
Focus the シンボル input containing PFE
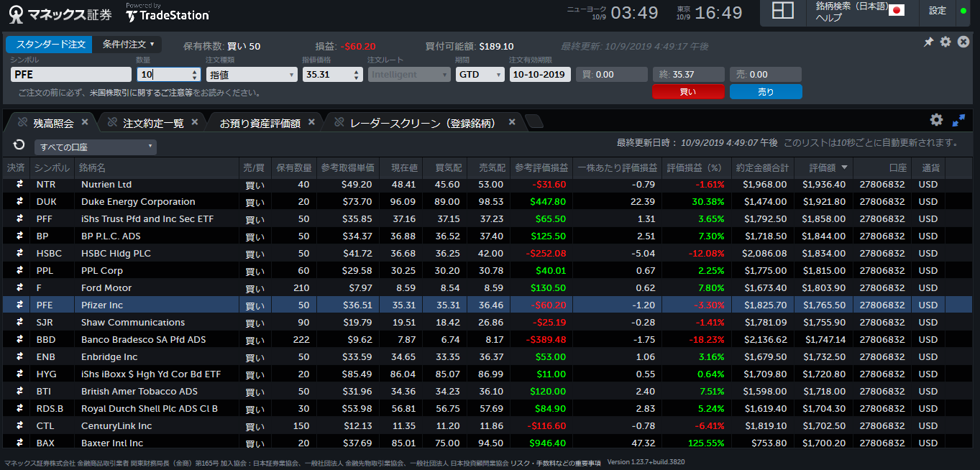pyautogui.click(x=70, y=74)
